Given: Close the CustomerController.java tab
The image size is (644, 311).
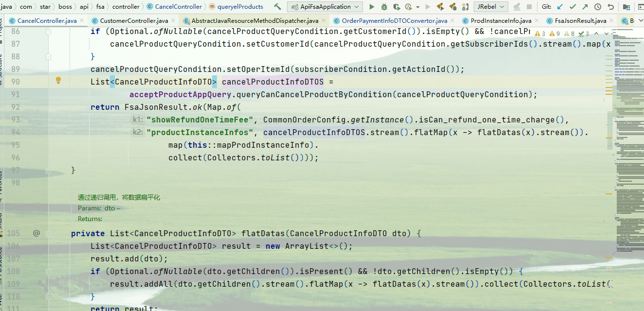Looking at the screenshot, I should [173, 21].
